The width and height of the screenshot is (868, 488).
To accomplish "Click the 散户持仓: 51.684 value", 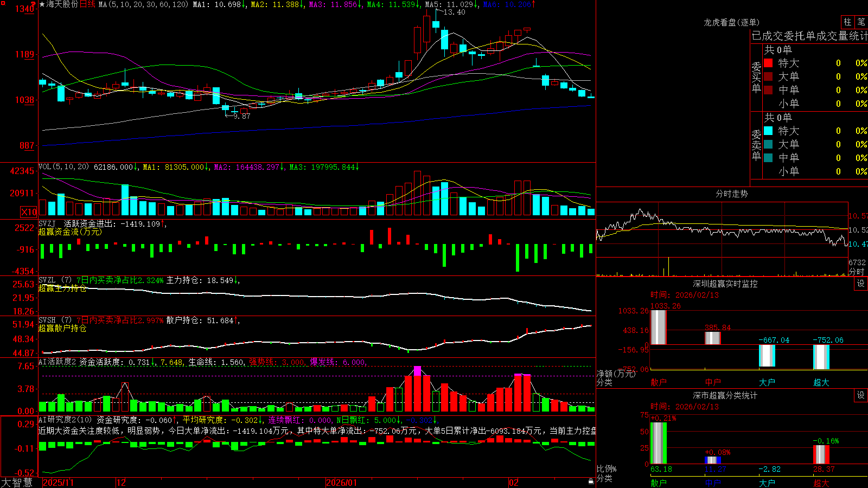I will tap(203, 320).
